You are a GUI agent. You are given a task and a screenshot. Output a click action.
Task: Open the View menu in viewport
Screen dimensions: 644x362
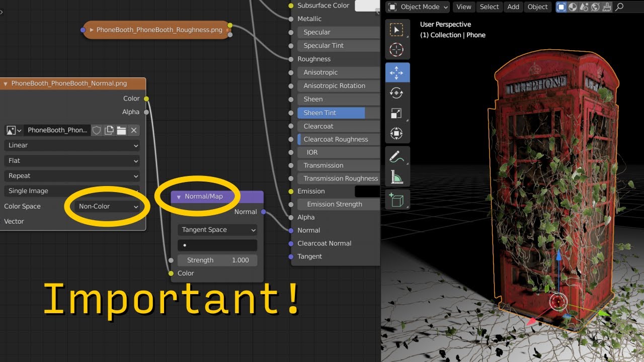click(464, 7)
